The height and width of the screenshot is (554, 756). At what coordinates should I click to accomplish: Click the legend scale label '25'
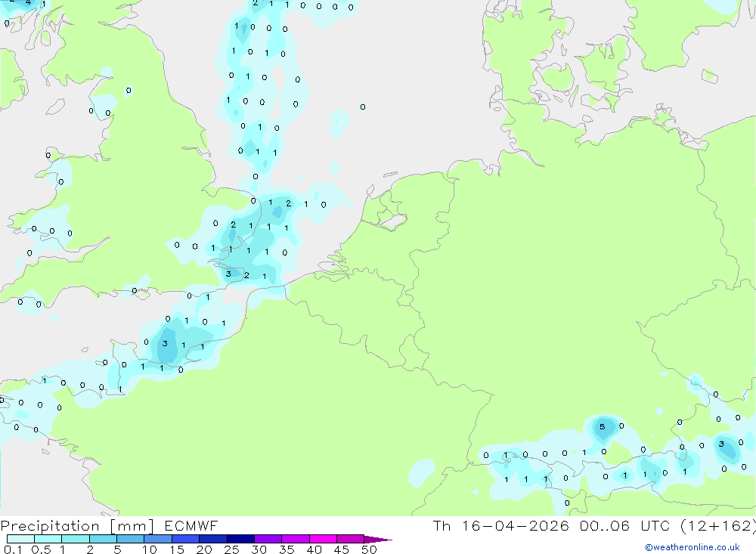[x=231, y=549]
